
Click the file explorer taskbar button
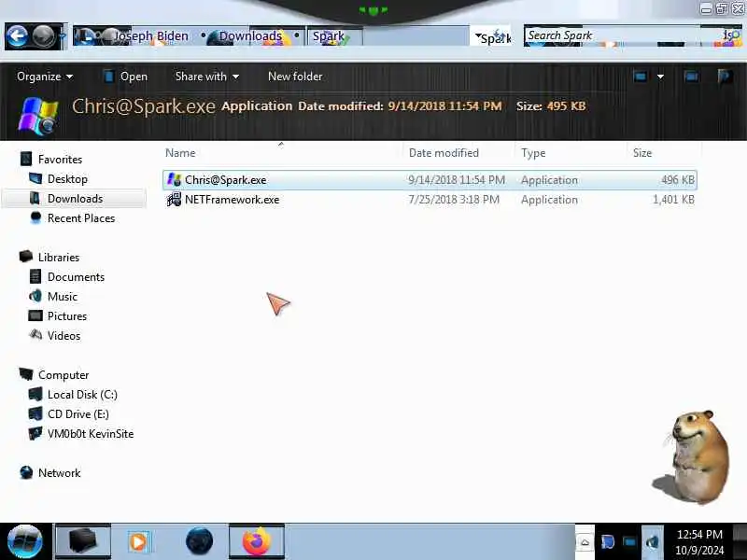[x=83, y=541]
